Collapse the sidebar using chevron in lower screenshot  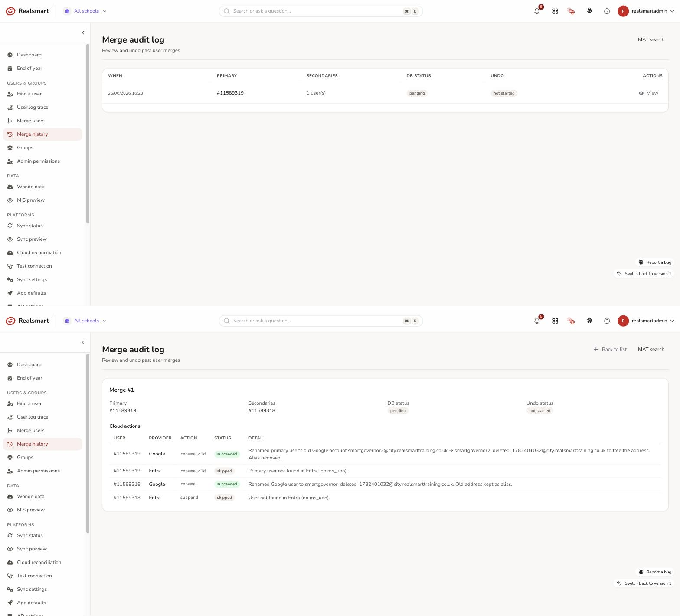pyautogui.click(x=83, y=342)
